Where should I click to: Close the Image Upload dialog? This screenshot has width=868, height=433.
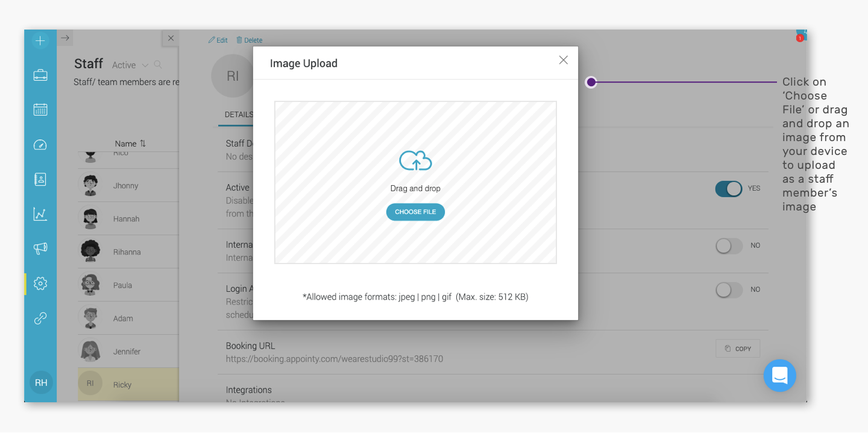tap(564, 60)
